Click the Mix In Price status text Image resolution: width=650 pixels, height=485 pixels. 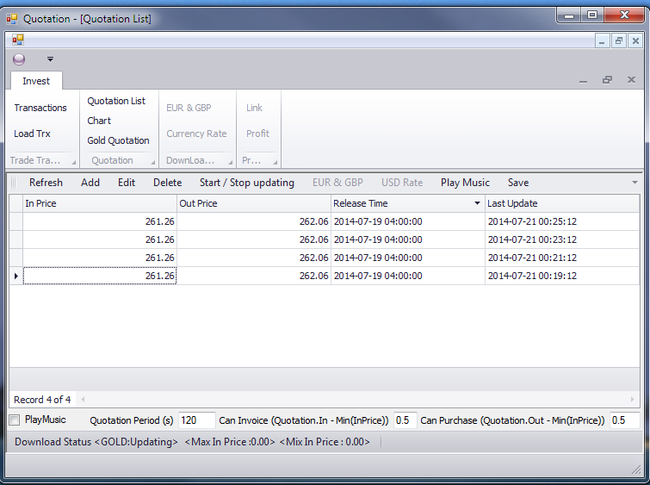(325, 442)
